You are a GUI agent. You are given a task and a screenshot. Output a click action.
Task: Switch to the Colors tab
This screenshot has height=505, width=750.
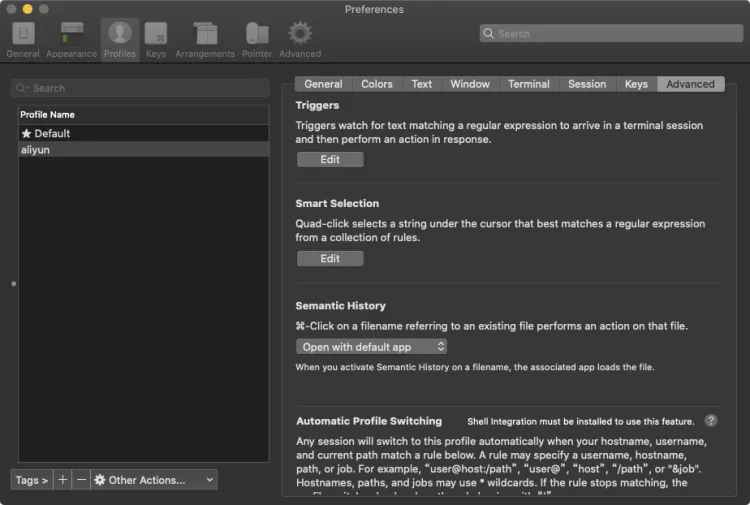[377, 84]
